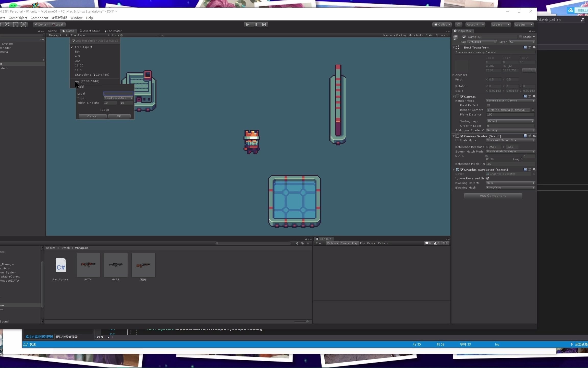588x368 pixels.
Task: Click the Step frame button
Action: pyautogui.click(x=264, y=25)
